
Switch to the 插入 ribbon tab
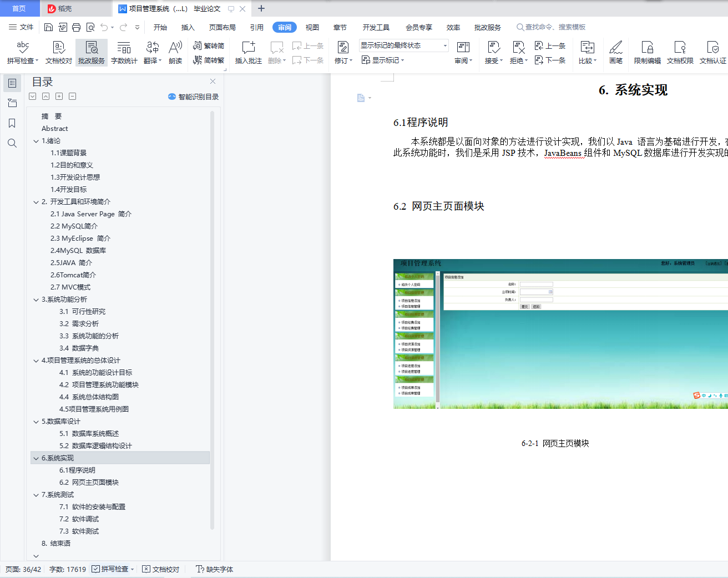coord(188,27)
